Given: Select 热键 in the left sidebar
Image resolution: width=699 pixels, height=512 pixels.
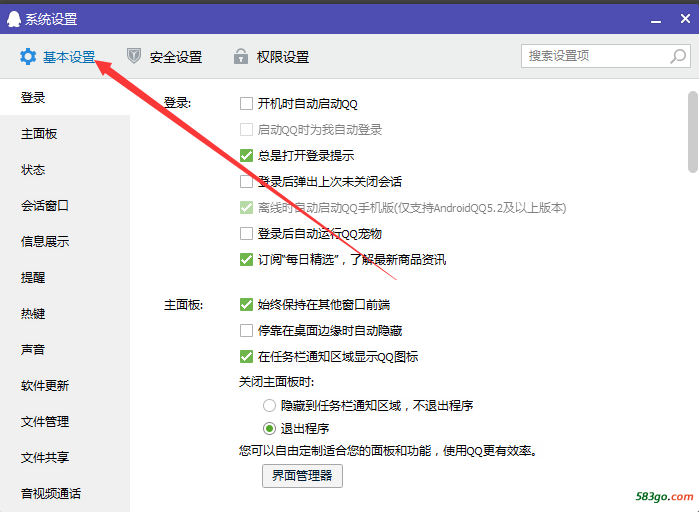Looking at the screenshot, I should [x=65, y=313].
